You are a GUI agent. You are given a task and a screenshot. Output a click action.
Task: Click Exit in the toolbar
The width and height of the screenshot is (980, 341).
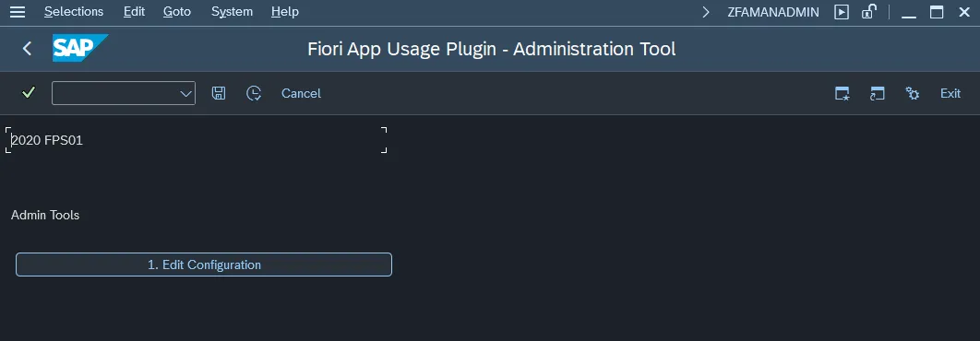pos(950,94)
